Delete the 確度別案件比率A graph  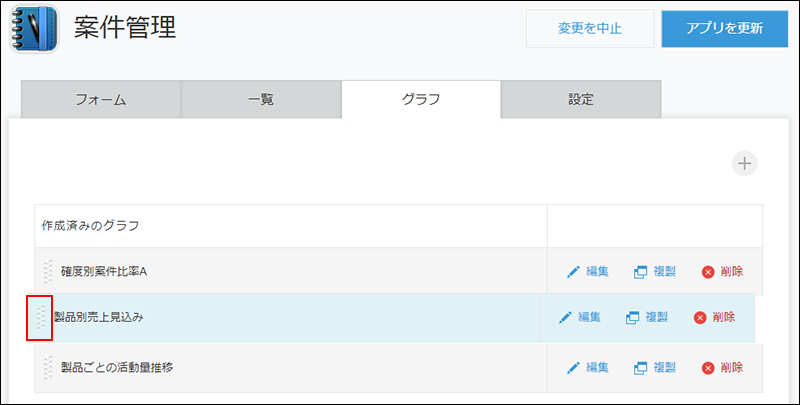722,271
